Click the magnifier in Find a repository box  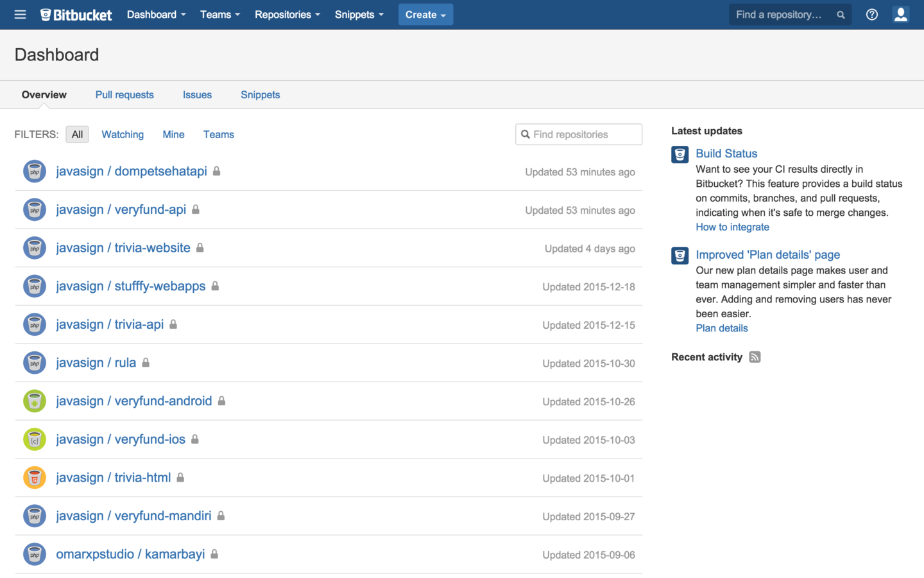pos(841,15)
